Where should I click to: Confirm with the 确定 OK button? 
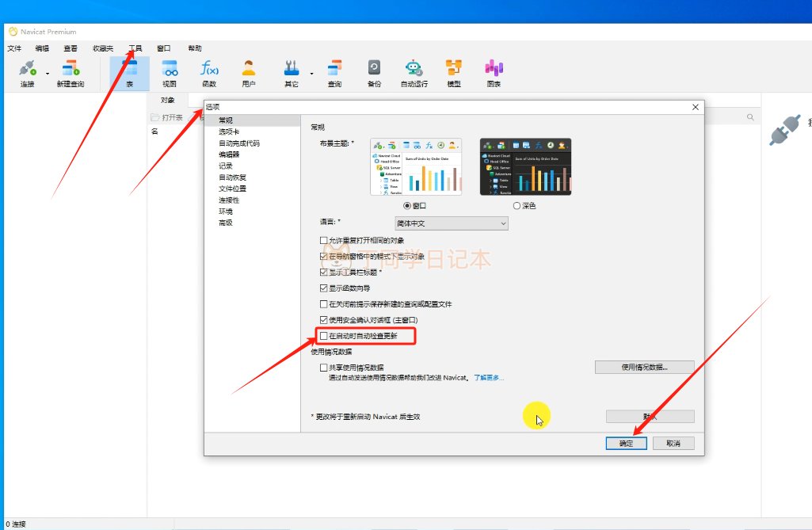pos(626,444)
